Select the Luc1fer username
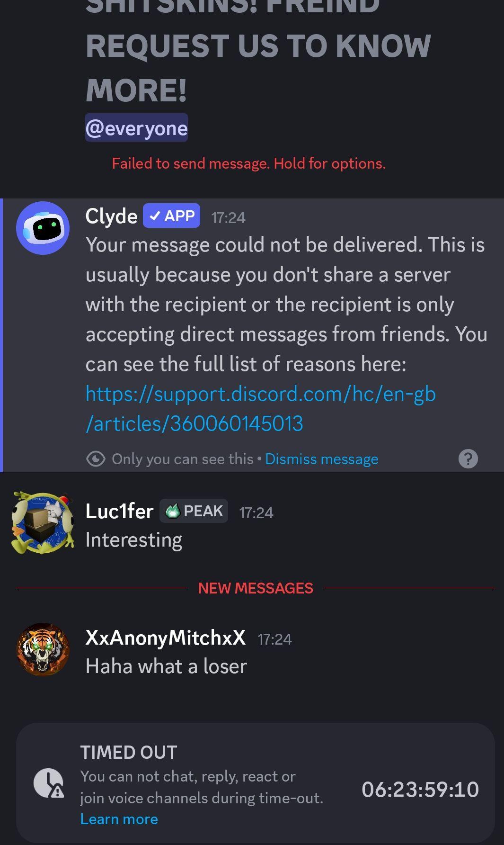504x845 pixels. click(x=119, y=511)
